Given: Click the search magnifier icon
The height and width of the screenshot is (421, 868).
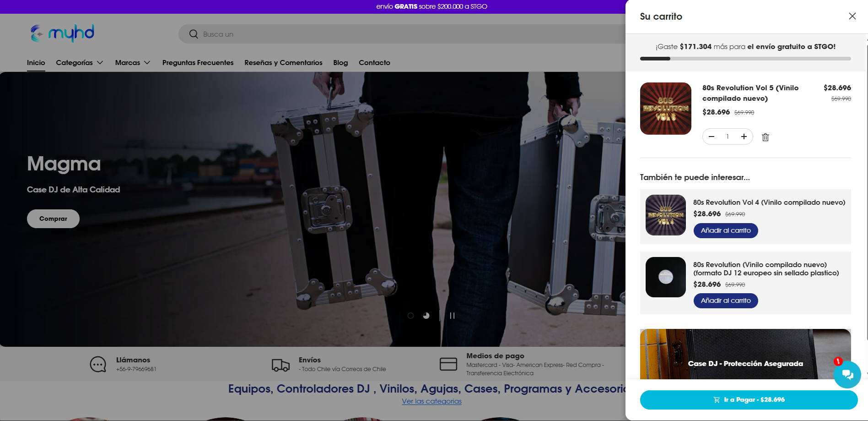Looking at the screenshot, I should pos(194,34).
